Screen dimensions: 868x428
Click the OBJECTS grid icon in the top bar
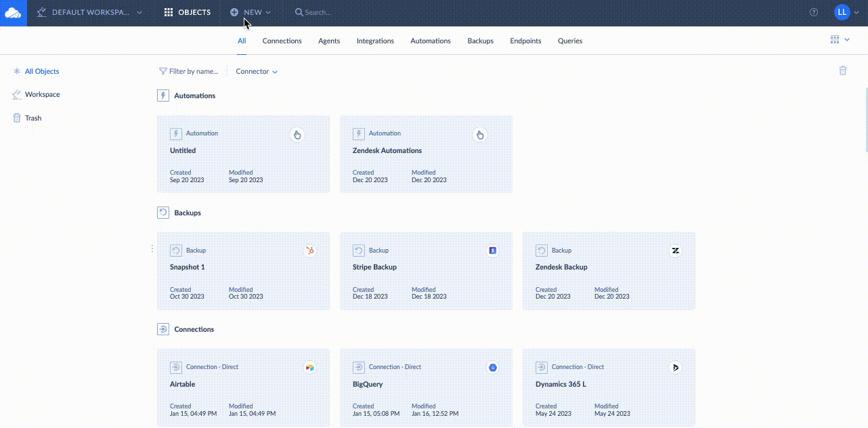pos(168,12)
